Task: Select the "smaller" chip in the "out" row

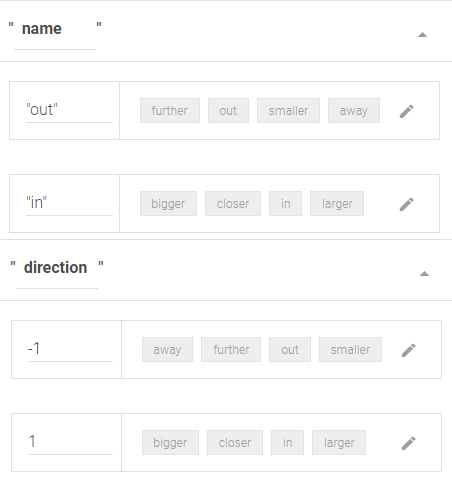Action: click(x=288, y=111)
